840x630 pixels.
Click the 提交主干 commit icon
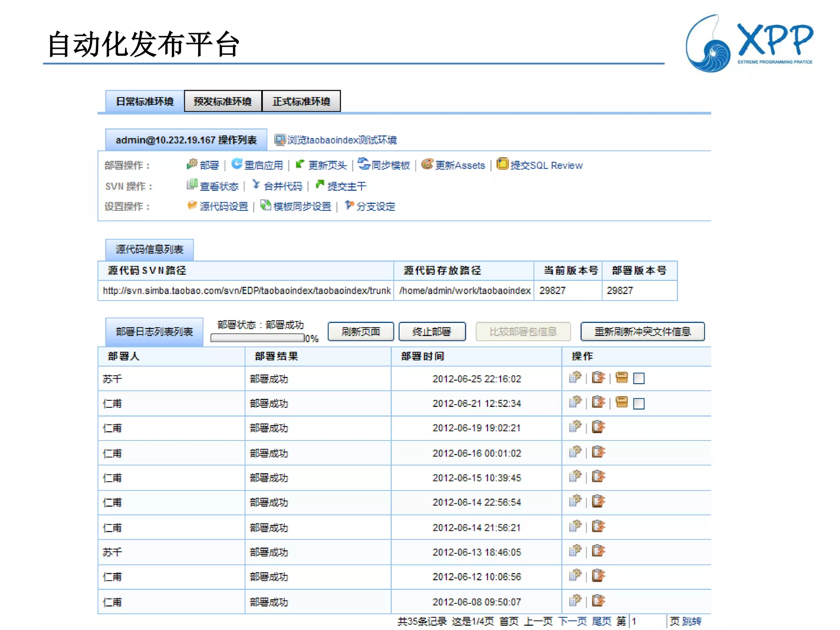(320, 185)
